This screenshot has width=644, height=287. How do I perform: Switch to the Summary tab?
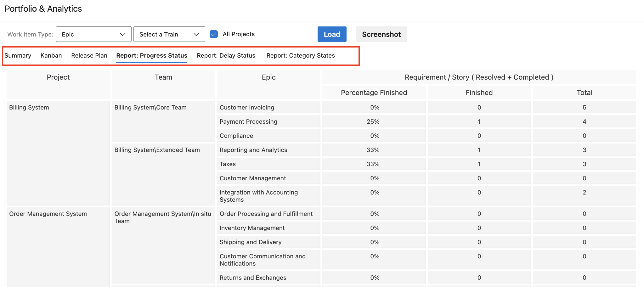pyautogui.click(x=18, y=55)
